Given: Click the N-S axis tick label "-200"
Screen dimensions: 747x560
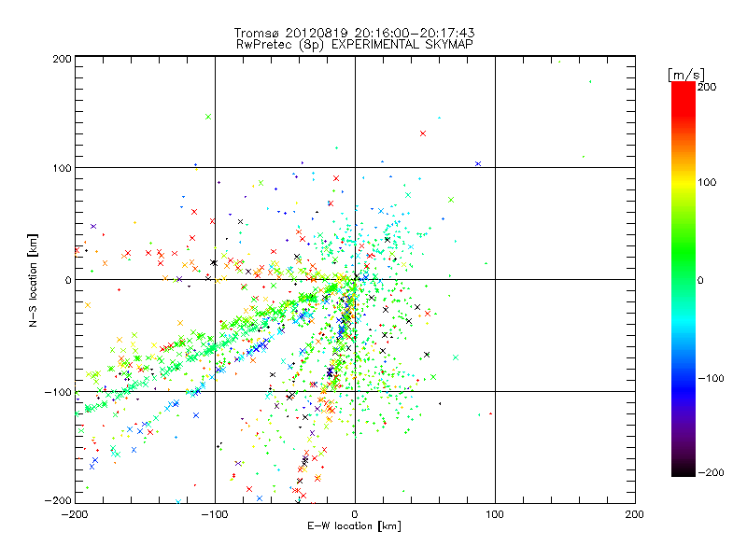Looking at the screenshot, I should point(58,500).
